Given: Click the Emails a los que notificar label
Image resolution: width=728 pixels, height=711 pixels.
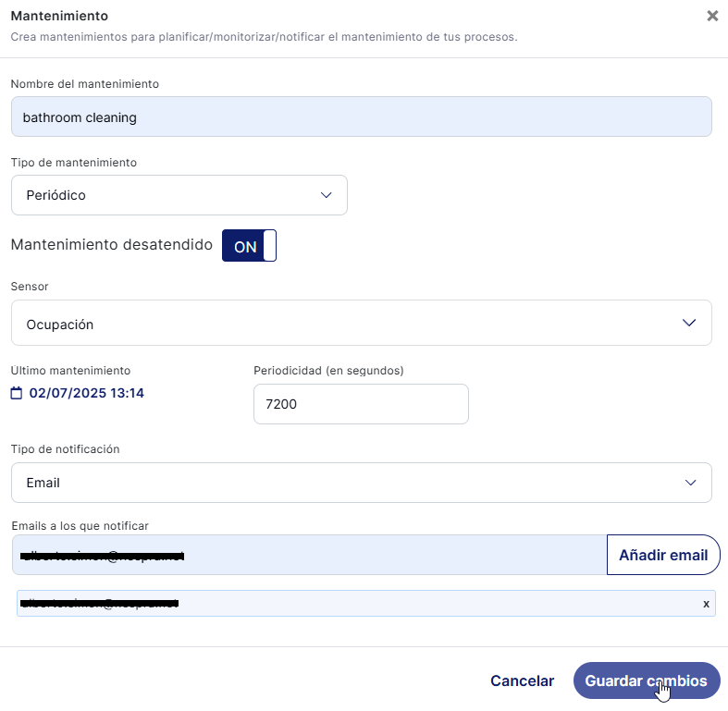Looking at the screenshot, I should pos(80,525).
